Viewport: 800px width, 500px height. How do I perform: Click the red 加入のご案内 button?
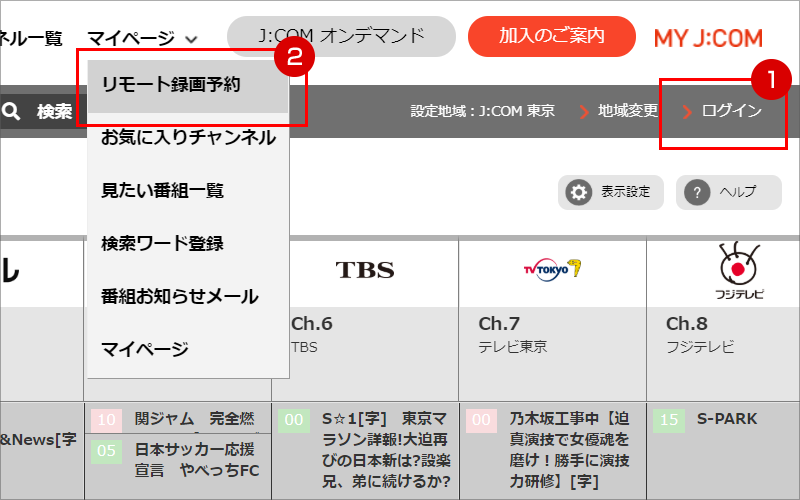coord(552,36)
